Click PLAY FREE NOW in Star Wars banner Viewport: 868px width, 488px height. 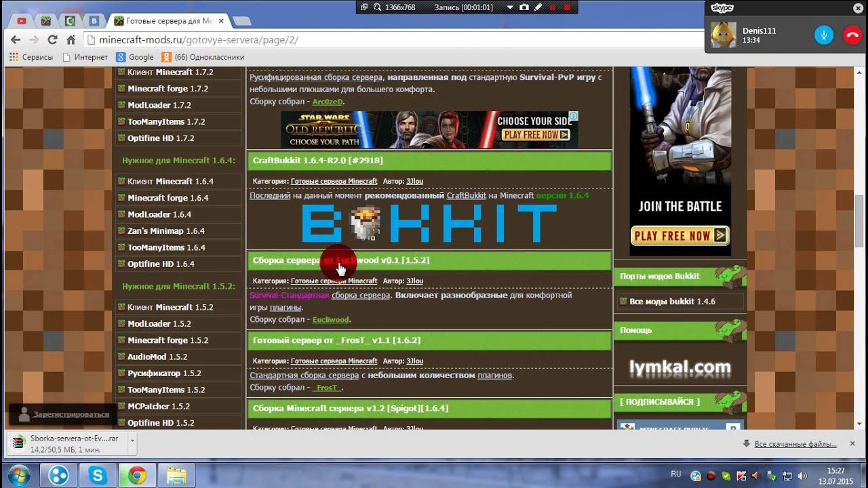(x=536, y=135)
